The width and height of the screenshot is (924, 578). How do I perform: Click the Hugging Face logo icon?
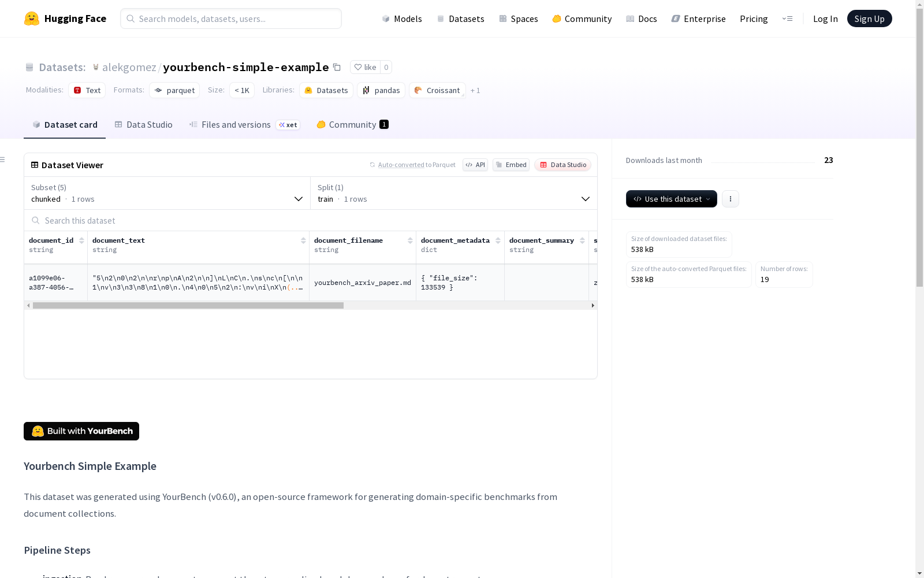coord(32,18)
